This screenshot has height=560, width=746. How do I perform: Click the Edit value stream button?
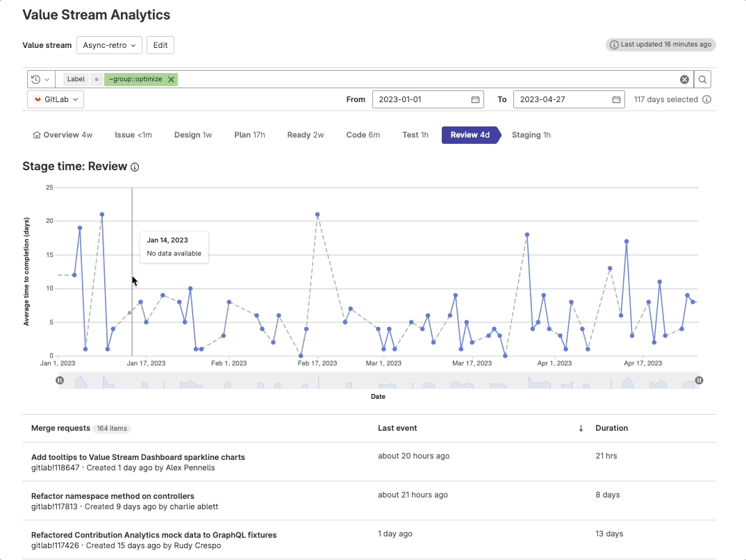pyautogui.click(x=160, y=45)
